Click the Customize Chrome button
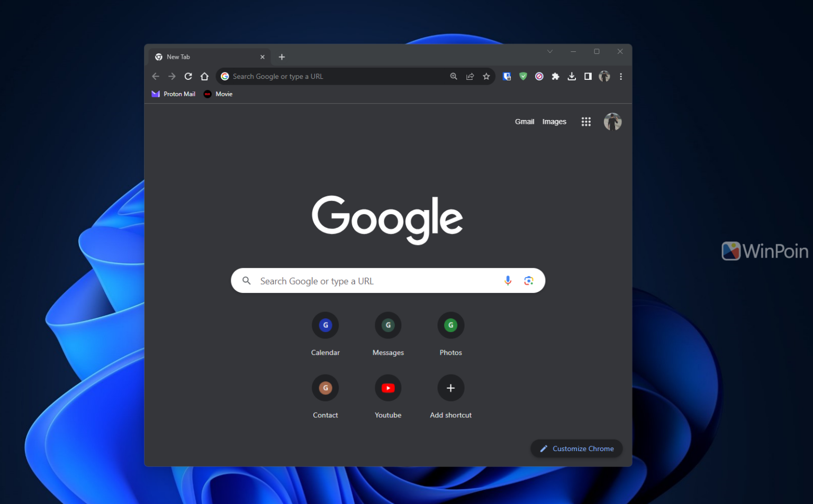The height and width of the screenshot is (504, 813). point(576,448)
